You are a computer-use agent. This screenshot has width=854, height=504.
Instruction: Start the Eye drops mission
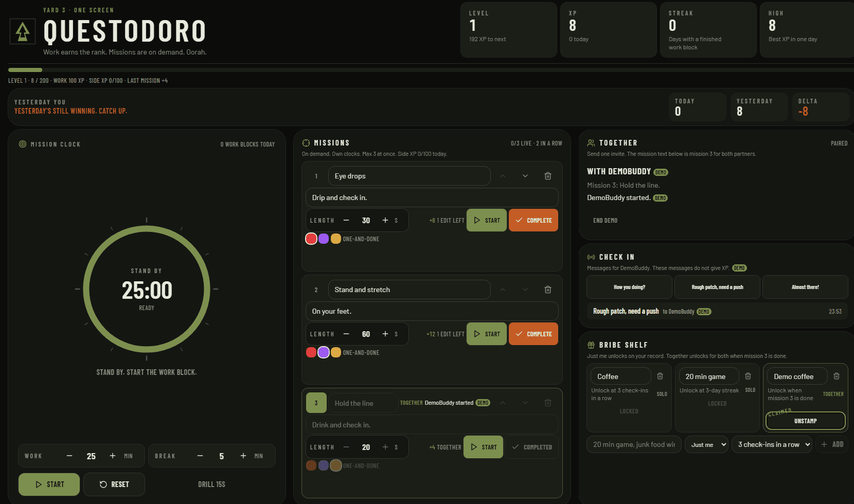tap(487, 220)
